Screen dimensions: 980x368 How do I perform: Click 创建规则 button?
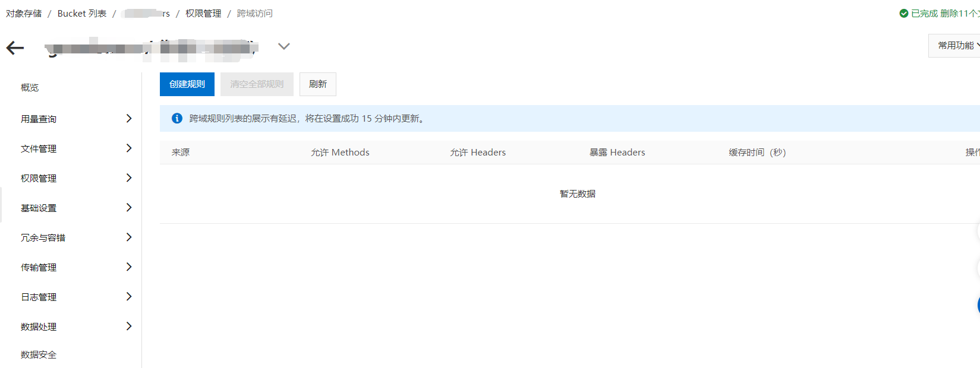pos(187,84)
